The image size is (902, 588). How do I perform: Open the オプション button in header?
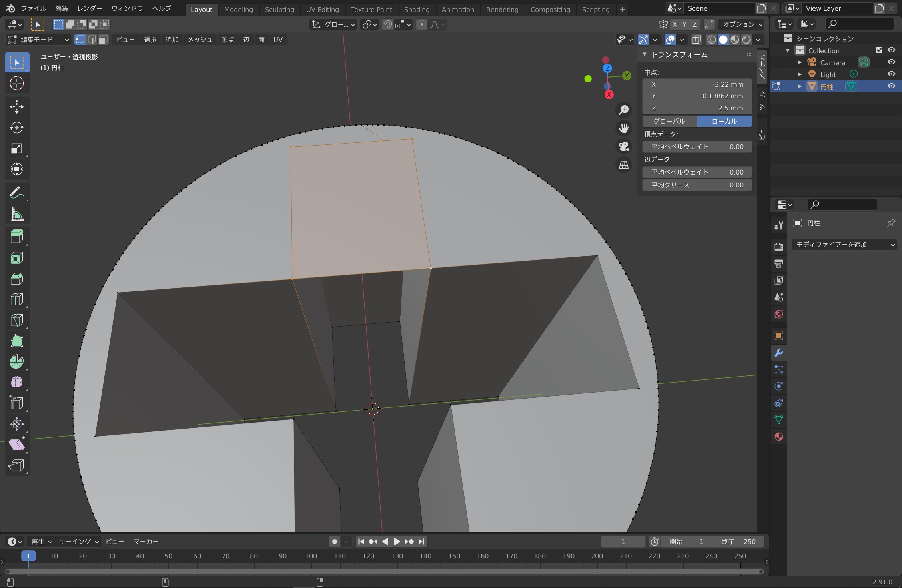coord(742,24)
